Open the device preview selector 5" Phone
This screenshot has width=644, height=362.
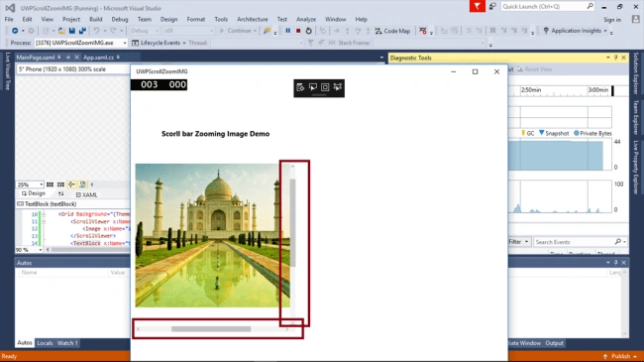73,69
